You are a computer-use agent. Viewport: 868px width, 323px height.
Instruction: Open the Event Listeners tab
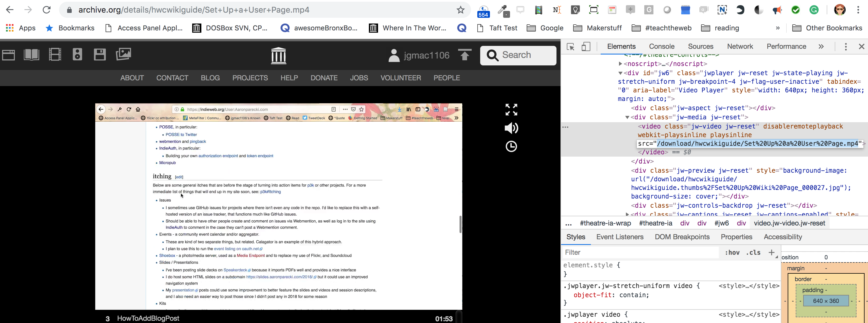(x=620, y=237)
